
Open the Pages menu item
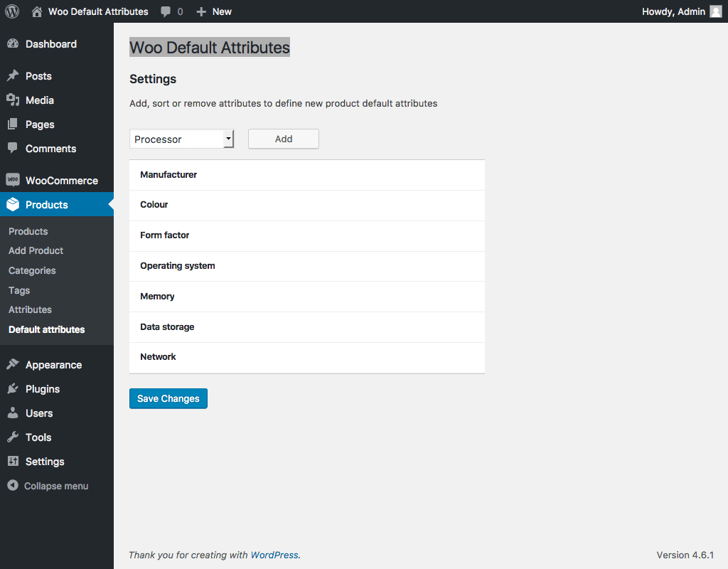tap(40, 124)
